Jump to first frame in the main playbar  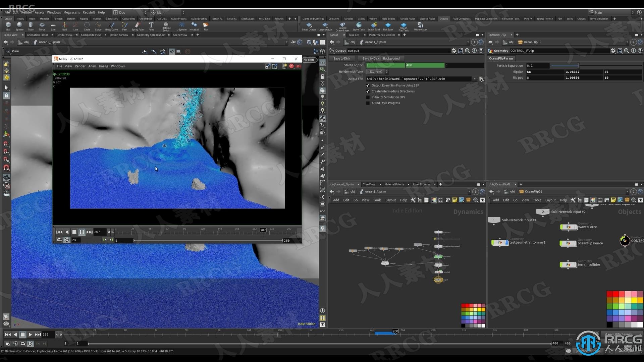coord(7,335)
